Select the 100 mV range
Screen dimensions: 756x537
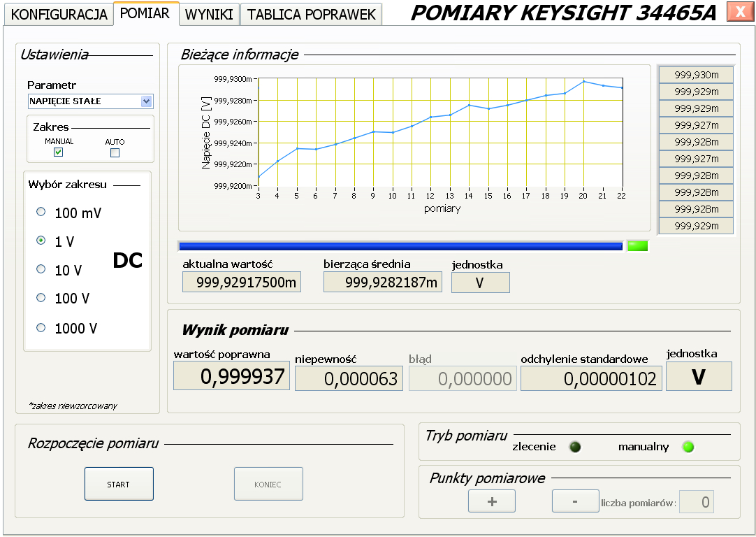coord(41,212)
